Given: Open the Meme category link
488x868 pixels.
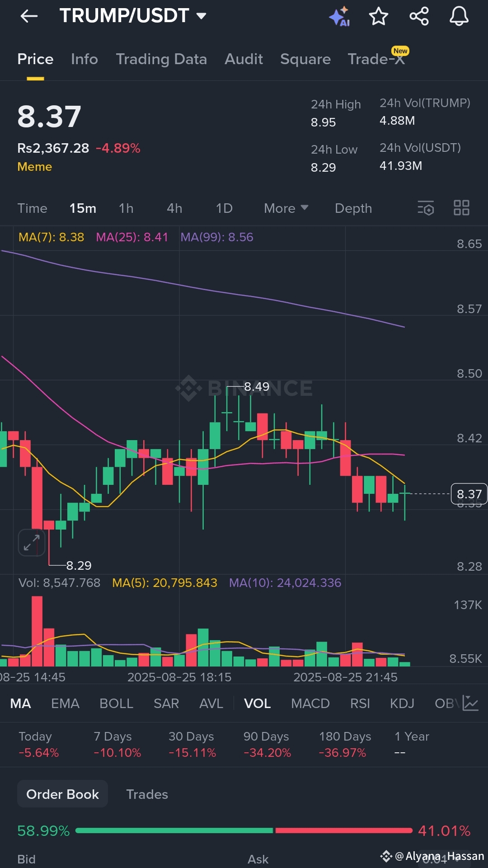Looking at the screenshot, I should [34, 167].
